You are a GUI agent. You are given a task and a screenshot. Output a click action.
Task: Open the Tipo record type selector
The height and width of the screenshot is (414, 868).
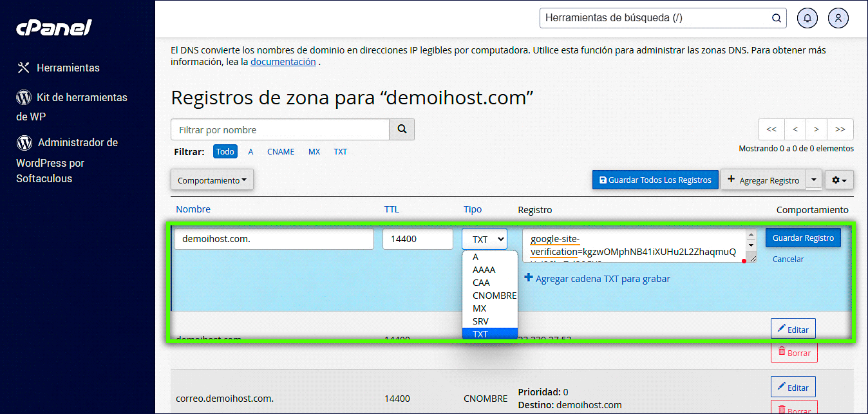484,239
